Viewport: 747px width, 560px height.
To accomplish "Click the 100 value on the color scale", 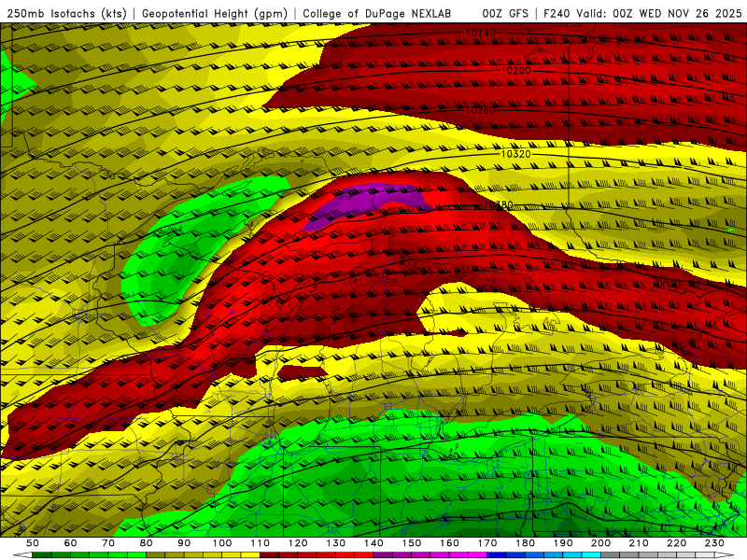I will coord(222,543).
